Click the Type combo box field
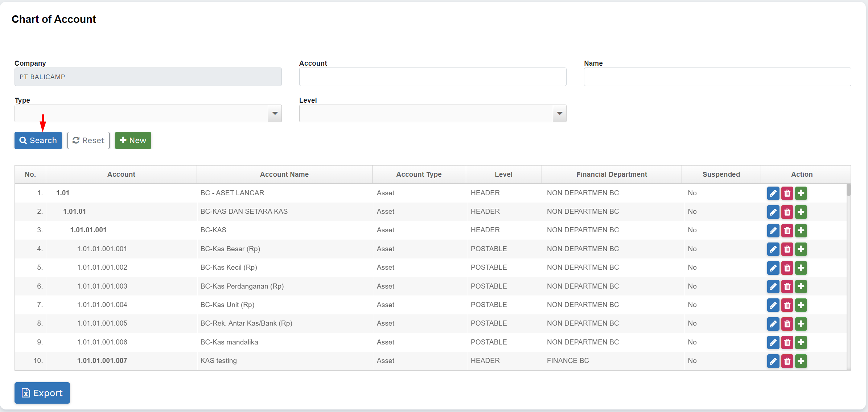 pyautogui.click(x=141, y=114)
